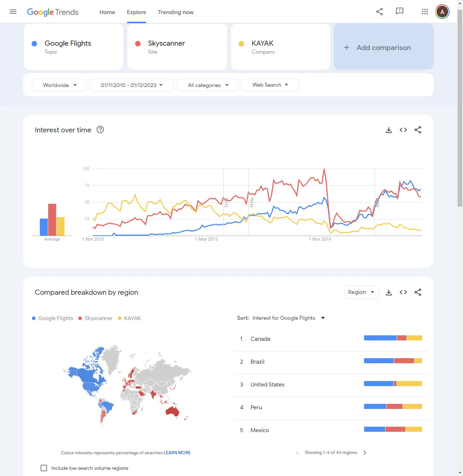Share via header share icon
The image size is (463, 476).
379,12
